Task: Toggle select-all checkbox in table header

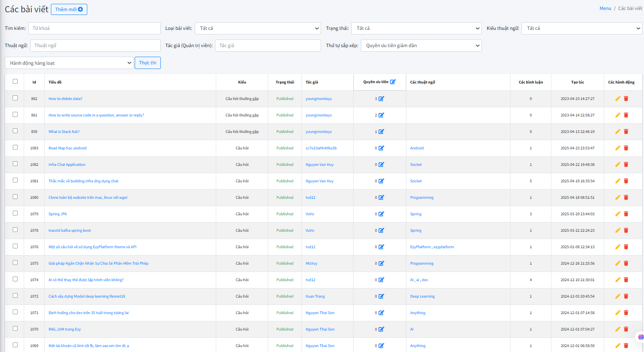Action: (15, 81)
